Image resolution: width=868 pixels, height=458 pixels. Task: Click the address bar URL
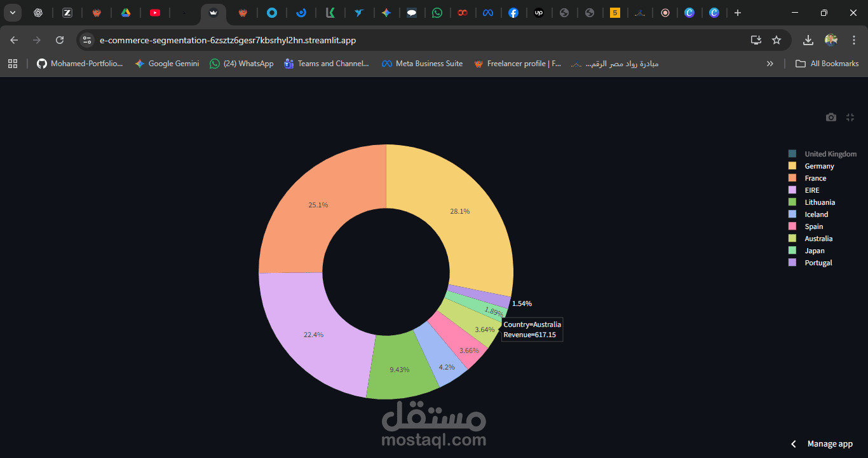pos(227,40)
